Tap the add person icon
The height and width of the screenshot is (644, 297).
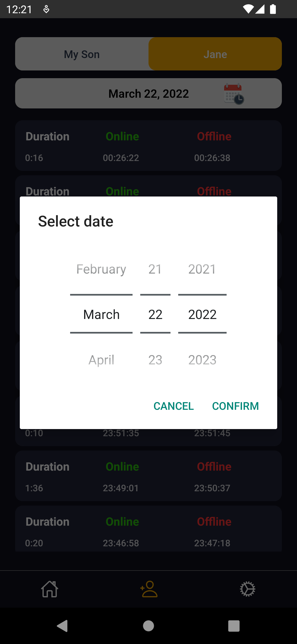click(x=149, y=589)
